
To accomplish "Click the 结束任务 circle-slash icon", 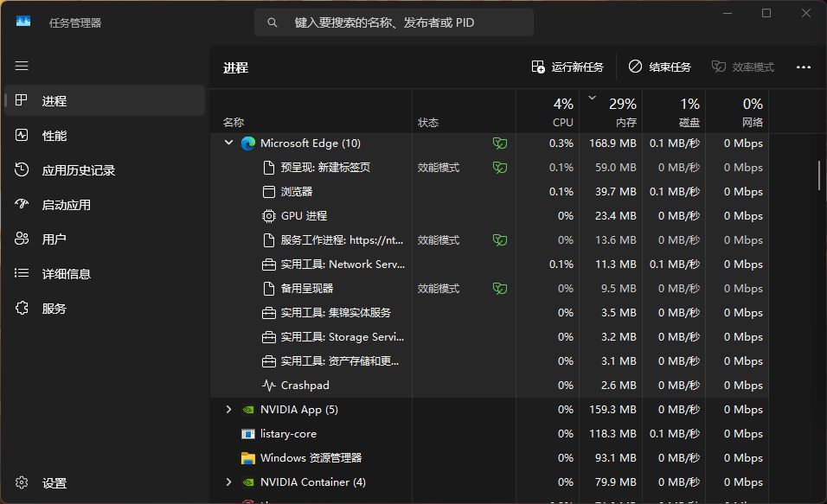I will coord(635,67).
